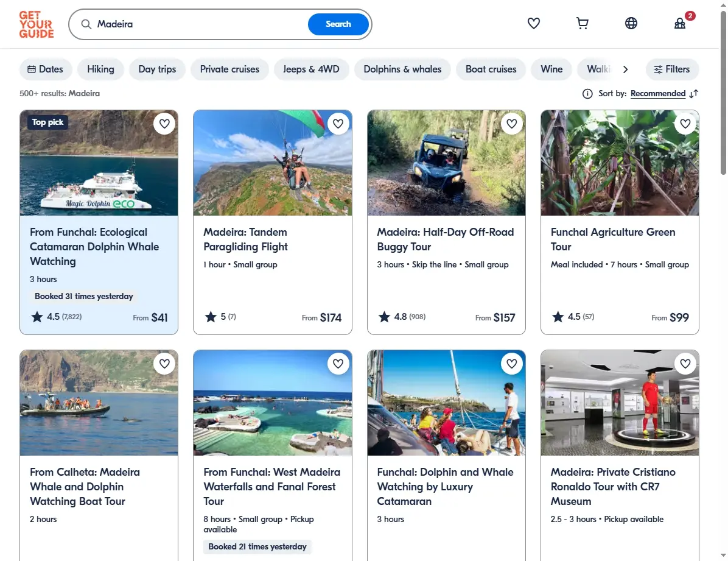Click the 'From $174' price
The width and height of the screenshot is (728, 561).
coord(321,318)
